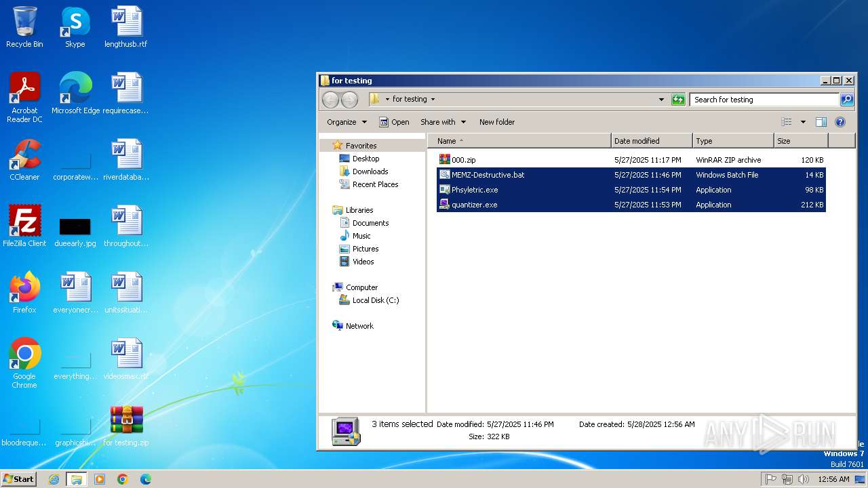
Task: Open the Documents library
Action: point(370,223)
